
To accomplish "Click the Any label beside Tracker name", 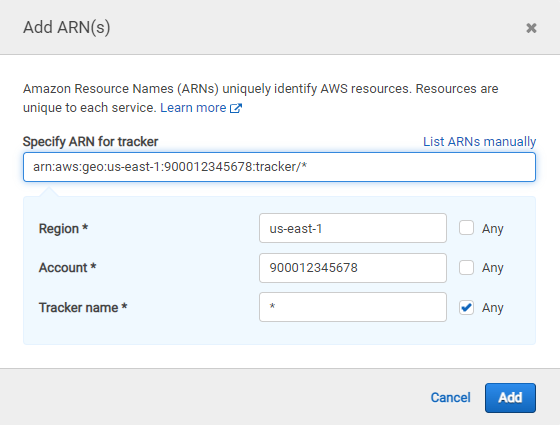I will click(492, 308).
